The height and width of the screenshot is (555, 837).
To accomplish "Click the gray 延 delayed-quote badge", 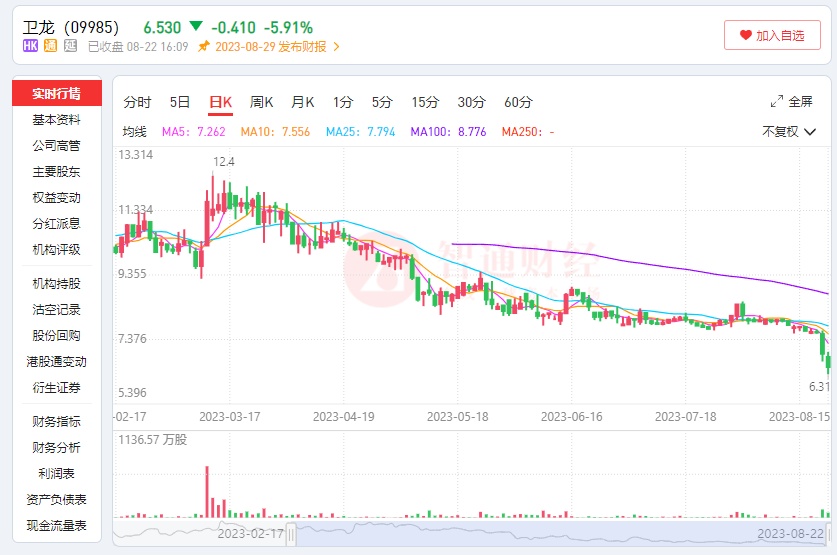I will click(x=70, y=46).
